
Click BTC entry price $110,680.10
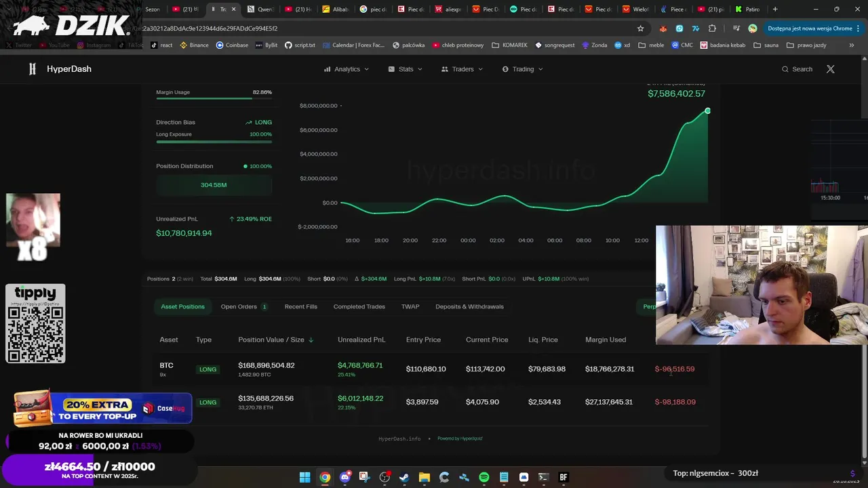[x=426, y=369]
